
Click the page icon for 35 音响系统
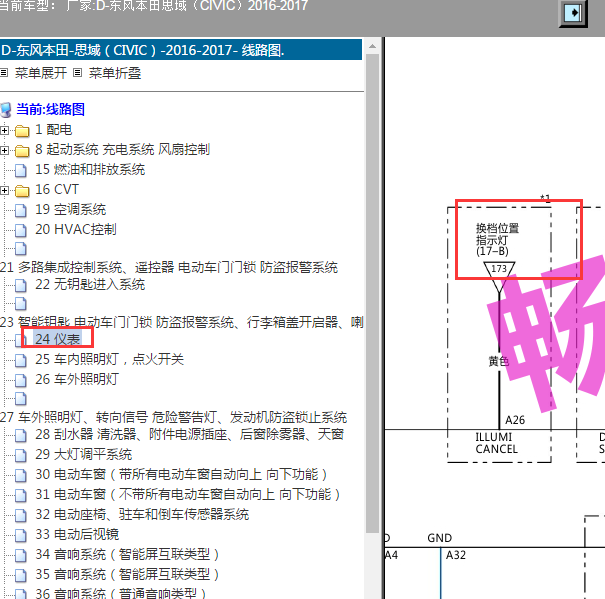[x=21, y=575]
